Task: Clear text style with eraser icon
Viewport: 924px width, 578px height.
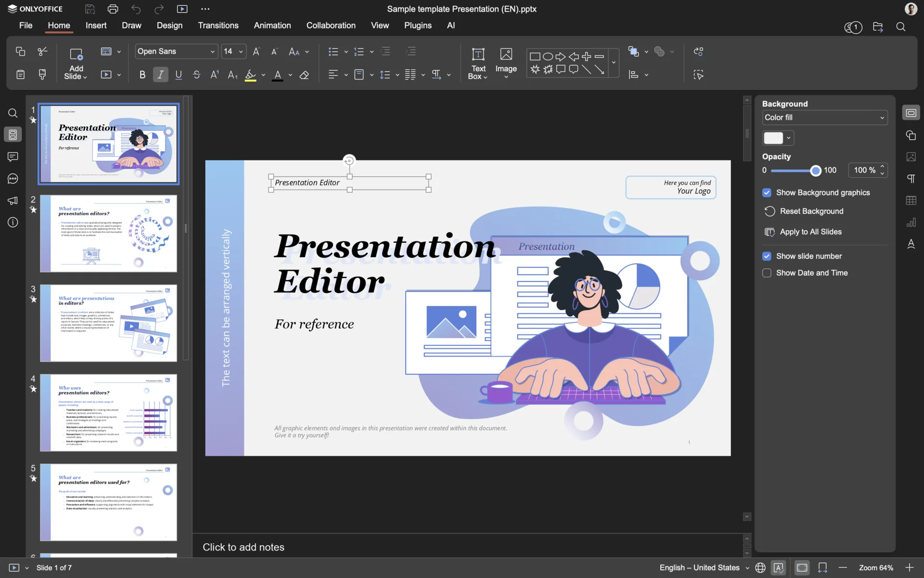Action: point(304,75)
